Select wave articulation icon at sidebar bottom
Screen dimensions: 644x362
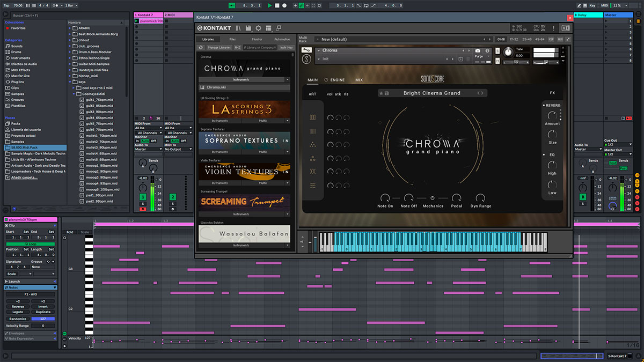(313, 186)
